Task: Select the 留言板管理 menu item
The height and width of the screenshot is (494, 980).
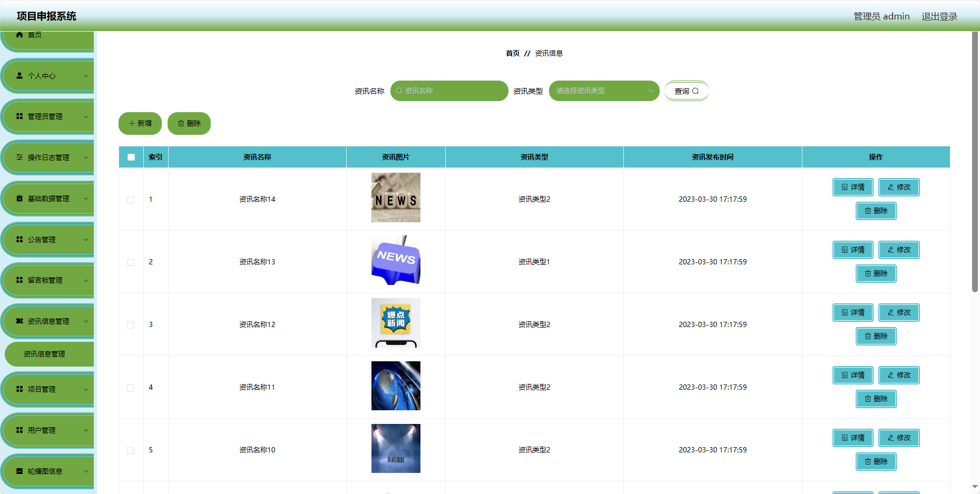Action: pos(48,280)
